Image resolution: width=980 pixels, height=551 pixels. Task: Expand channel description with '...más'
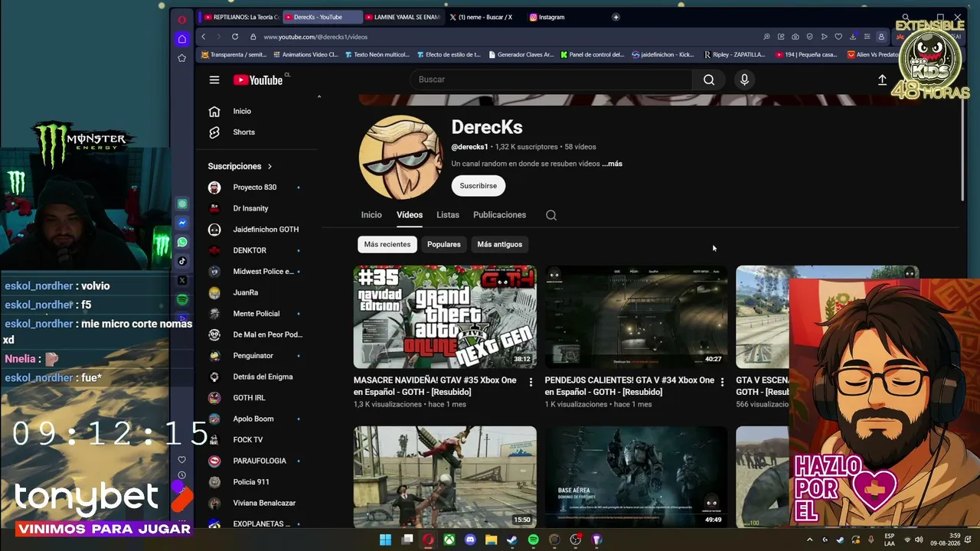(x=612, y=164)
